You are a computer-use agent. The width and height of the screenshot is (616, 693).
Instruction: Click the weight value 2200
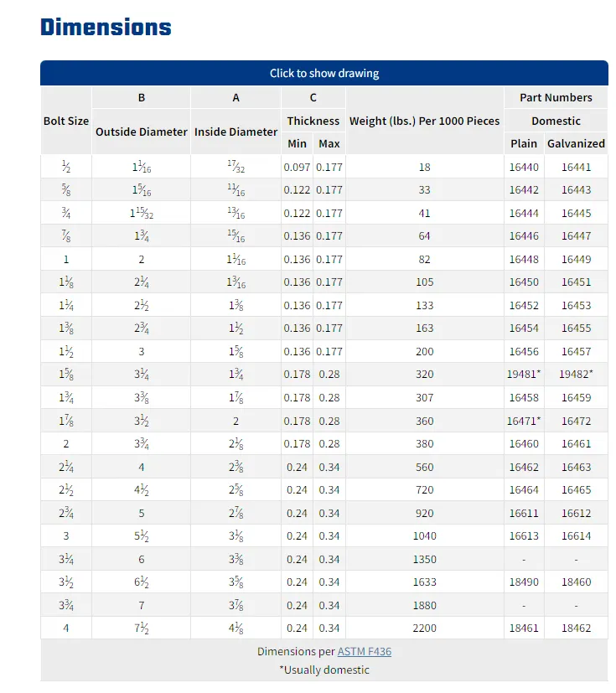tap(424, 628)
